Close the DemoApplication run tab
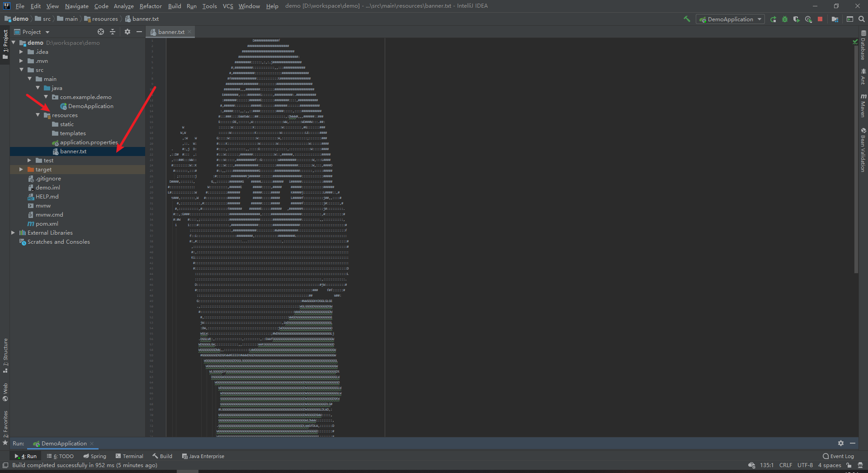The image size is (868, 473). click(92, 443)
